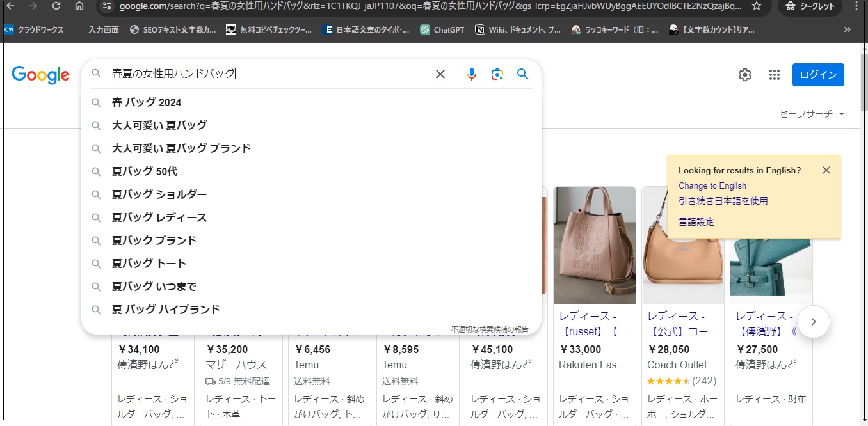Open the ラッコキーワード bookmark

point(615,29)
